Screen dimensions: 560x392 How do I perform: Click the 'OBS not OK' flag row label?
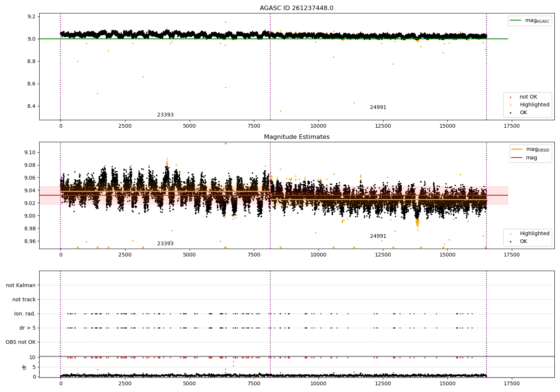[21, 342]
